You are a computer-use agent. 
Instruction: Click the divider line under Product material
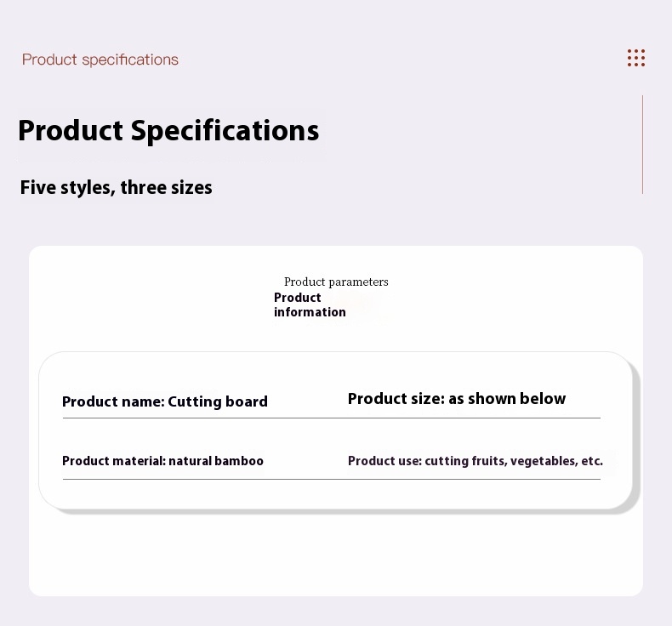pyautogui.click(x=332, y=479)
